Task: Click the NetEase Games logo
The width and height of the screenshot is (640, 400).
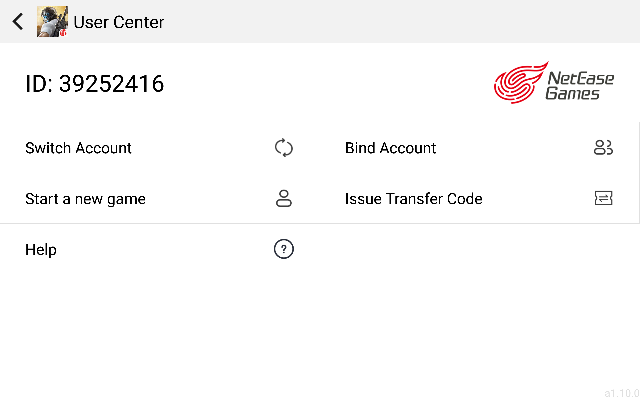Action: 553,83
